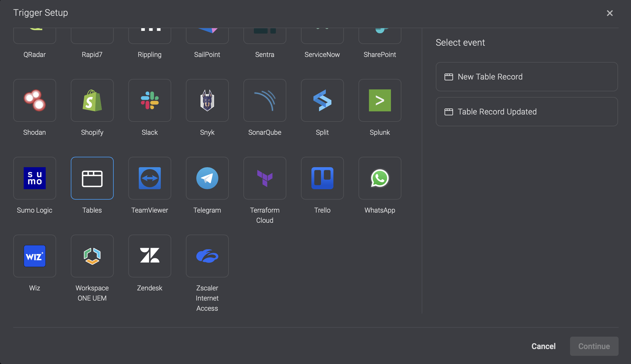631x364 pixels.
Task: Click the Splunk label text
Action: click(380, 133)
